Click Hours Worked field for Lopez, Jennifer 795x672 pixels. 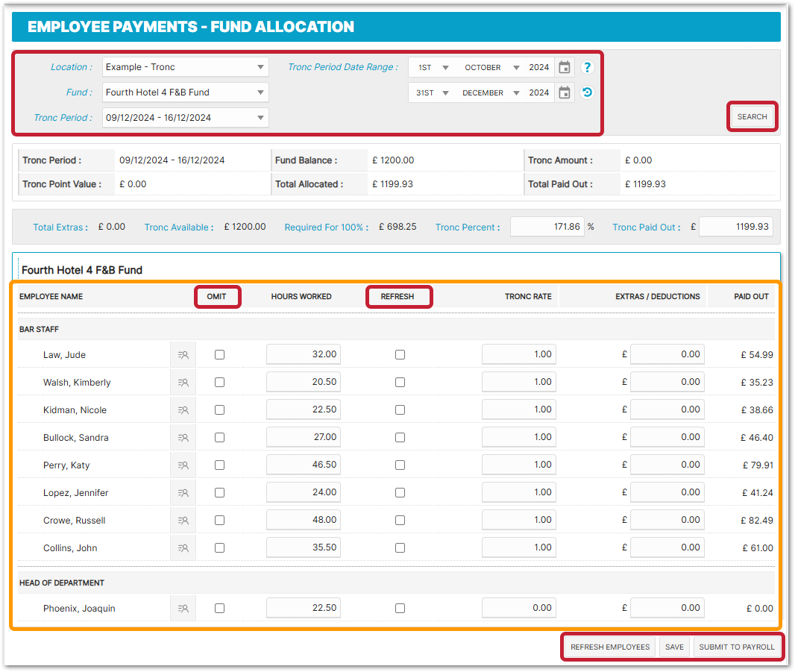pos(304,493)
